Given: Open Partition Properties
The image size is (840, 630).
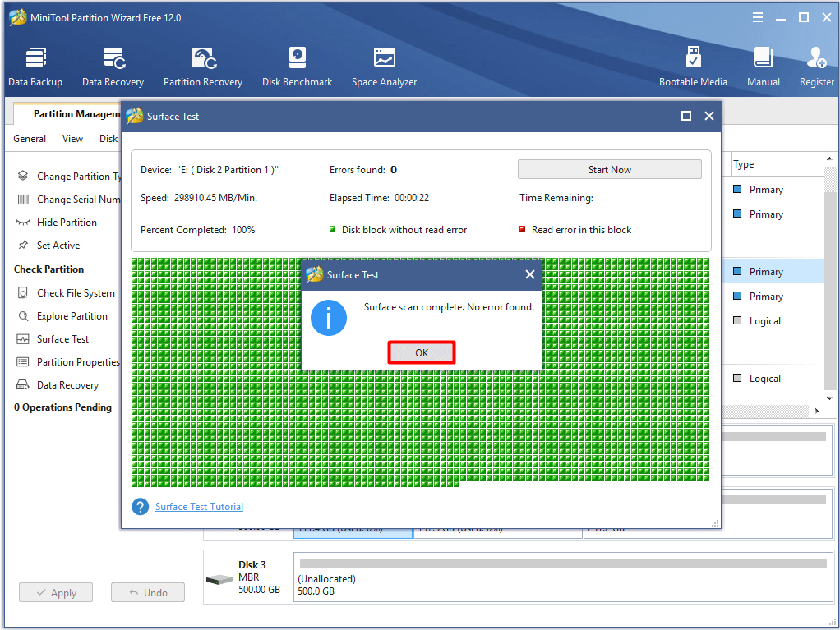Looking at the screenshot, I should pyautogui.click(x=68, y=362).
